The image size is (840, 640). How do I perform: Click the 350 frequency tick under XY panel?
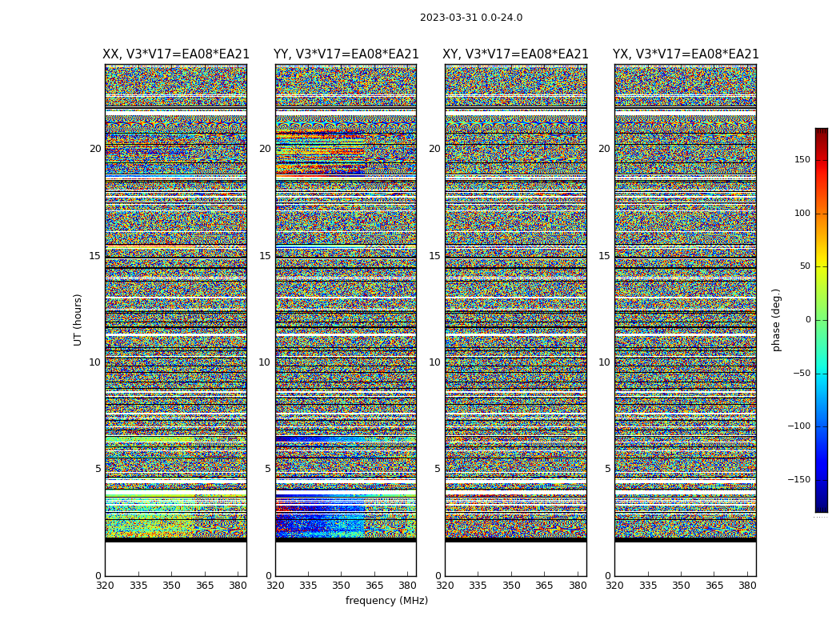pyautogui.click(x=511, y=586)
